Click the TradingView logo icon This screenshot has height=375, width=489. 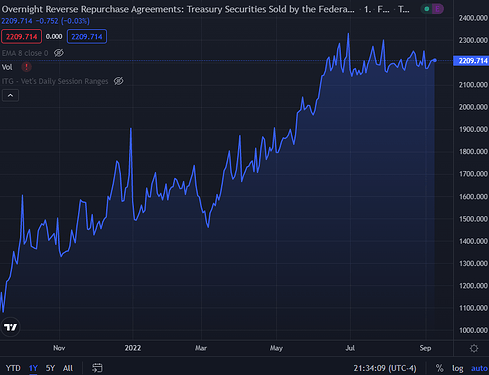pyautogui.click(x=10, y=327)
